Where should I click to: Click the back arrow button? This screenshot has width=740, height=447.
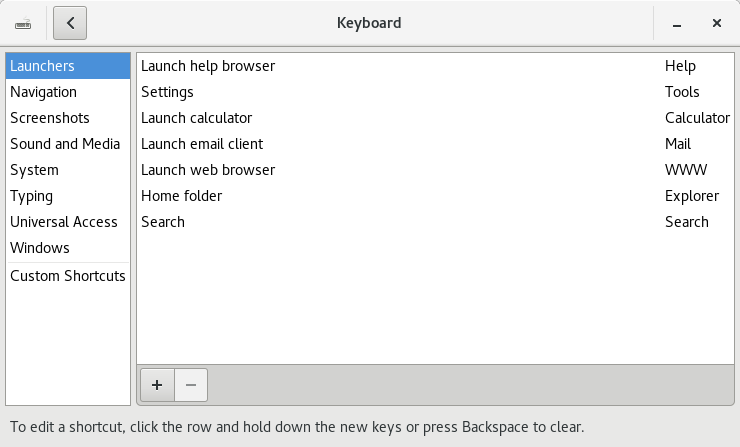coord(70,22)
